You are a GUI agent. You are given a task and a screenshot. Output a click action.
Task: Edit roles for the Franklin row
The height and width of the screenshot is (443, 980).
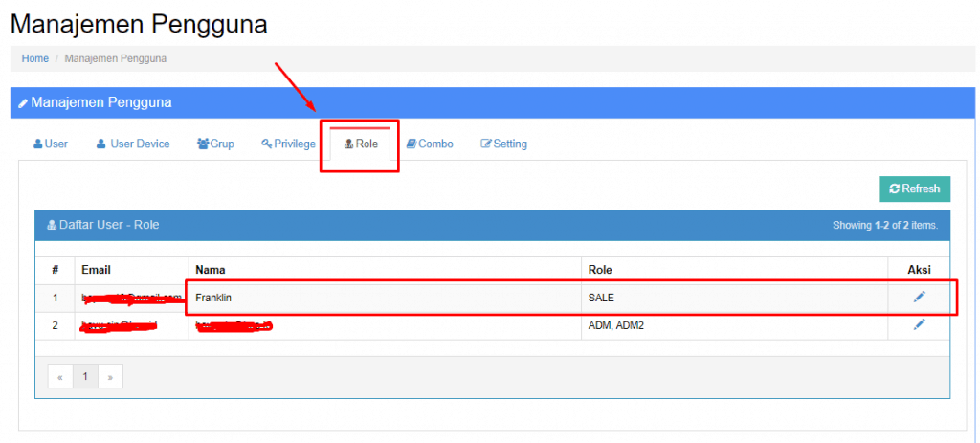tap(919, 298)
